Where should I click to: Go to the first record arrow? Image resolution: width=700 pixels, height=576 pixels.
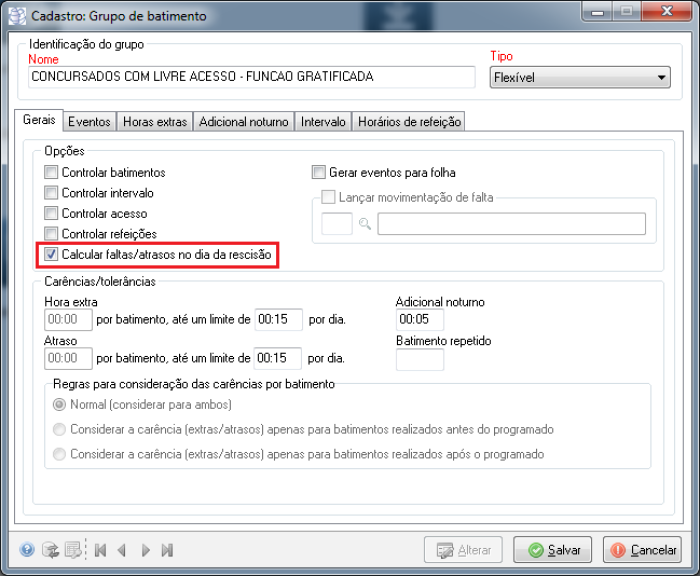coord(100,550)
